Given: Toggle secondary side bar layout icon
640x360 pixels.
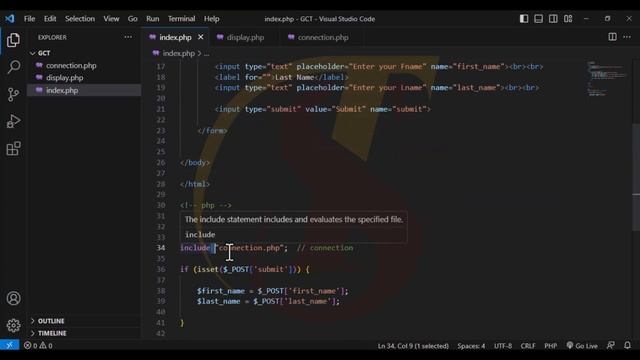Looking at the screenshot, I should click(x=553, y=19).
